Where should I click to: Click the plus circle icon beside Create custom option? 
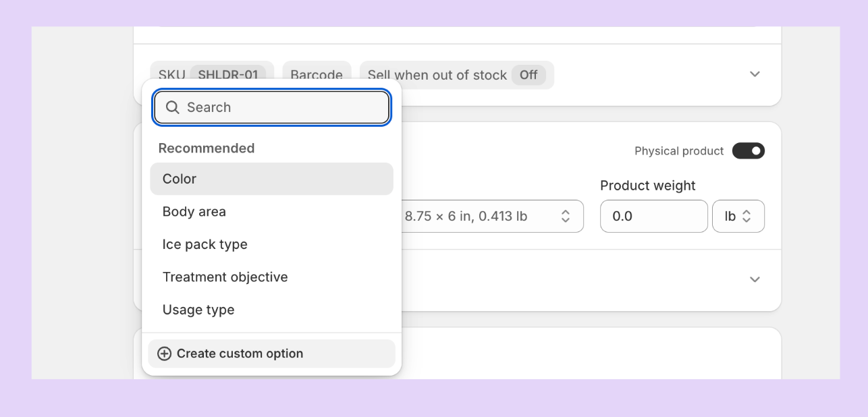(164, 354)
